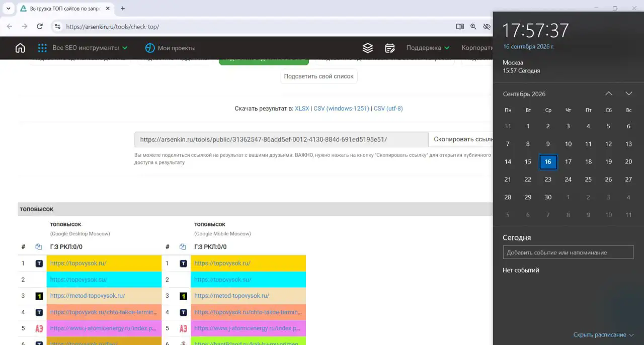Download result as CSV (windows-1251)

click(x=341, y=109)
